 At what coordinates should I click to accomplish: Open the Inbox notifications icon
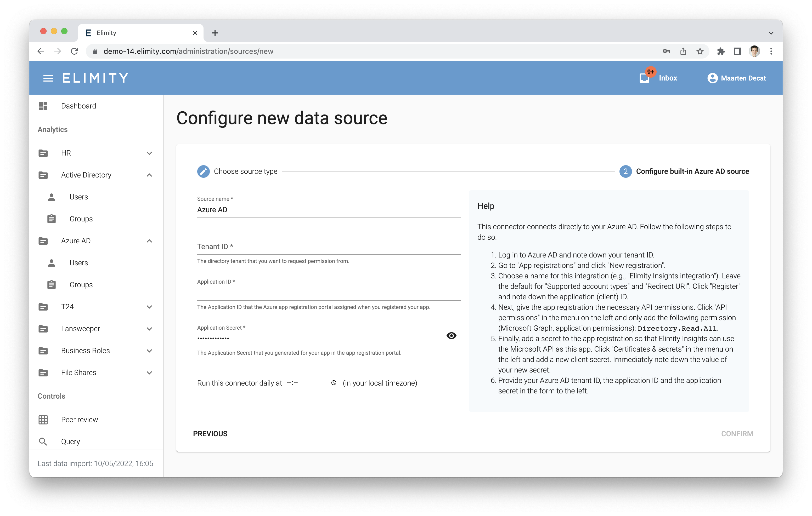(x=644, y=78)
